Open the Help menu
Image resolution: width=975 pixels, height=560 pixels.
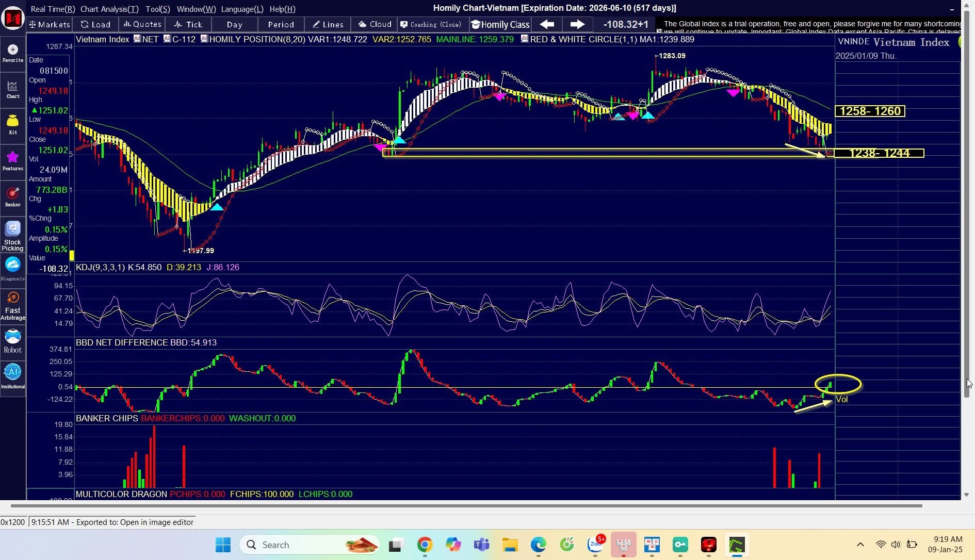tap(282, 9)
